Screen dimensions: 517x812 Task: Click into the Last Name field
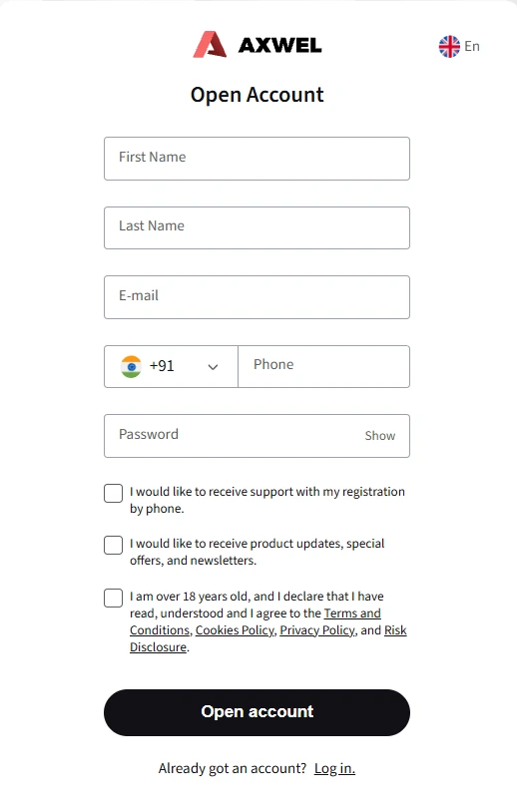point(257,227)
